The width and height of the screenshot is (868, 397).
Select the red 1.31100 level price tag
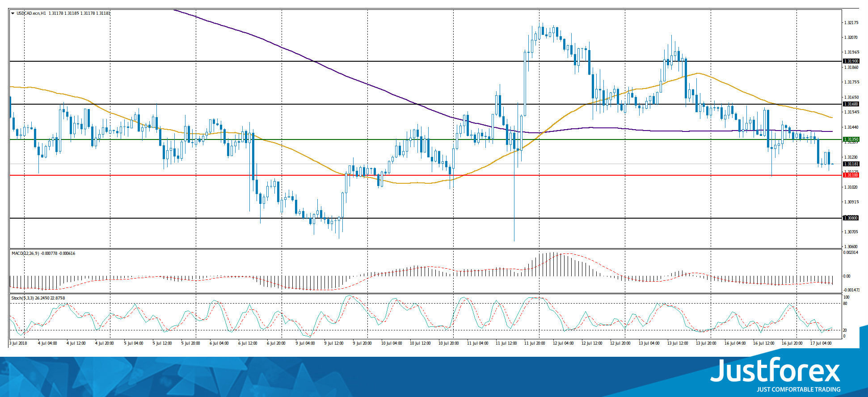pyautogui.click(x=851, y=175)
